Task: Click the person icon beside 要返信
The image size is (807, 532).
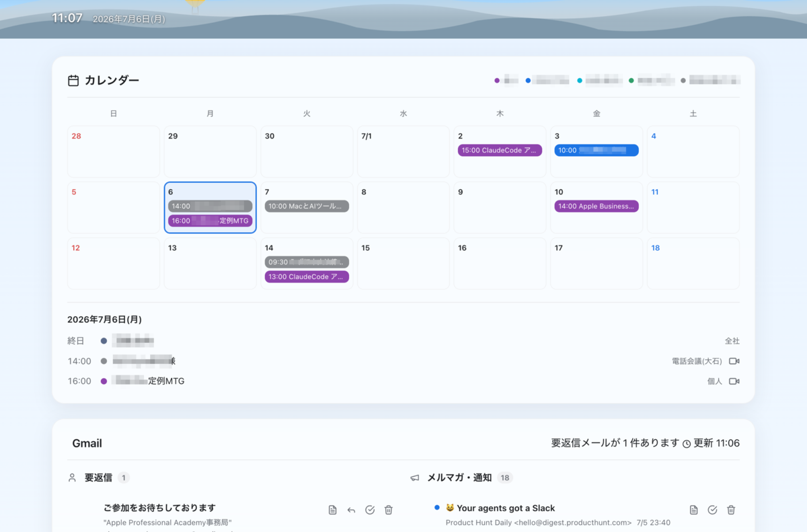Action: pos(73,478)
